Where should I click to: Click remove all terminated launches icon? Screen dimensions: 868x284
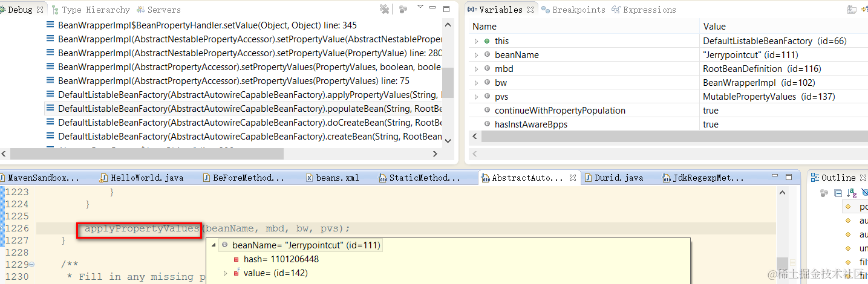(x=384, y=9)
